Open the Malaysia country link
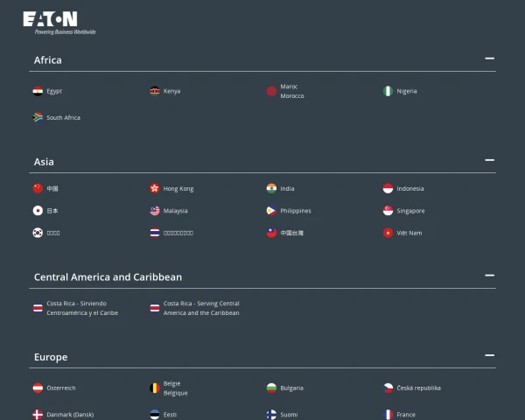The height and width of the screenshot is (420, 525). tap(175, 211)
